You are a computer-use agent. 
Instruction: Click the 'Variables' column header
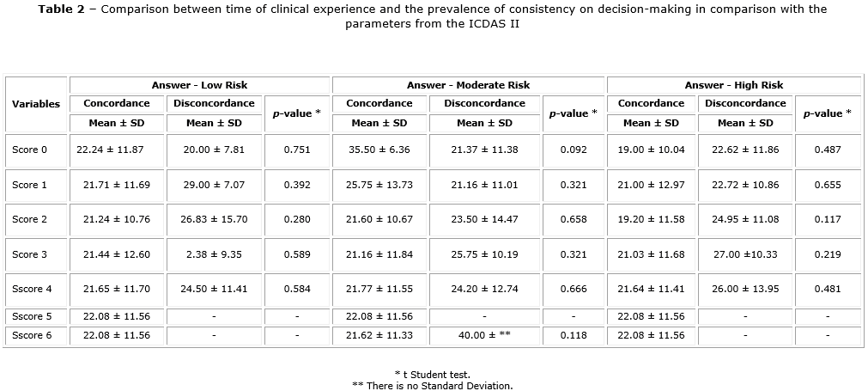pos(36,104)
